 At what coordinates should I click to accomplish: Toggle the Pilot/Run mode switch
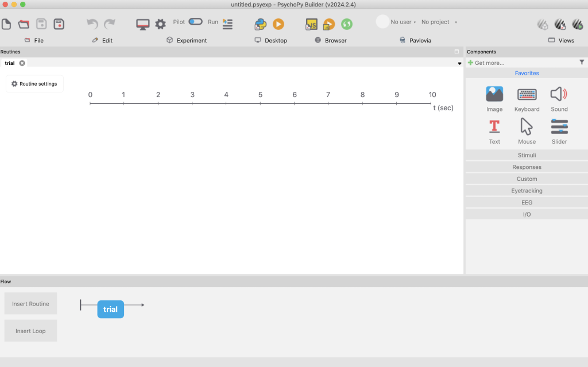[195, 22]
